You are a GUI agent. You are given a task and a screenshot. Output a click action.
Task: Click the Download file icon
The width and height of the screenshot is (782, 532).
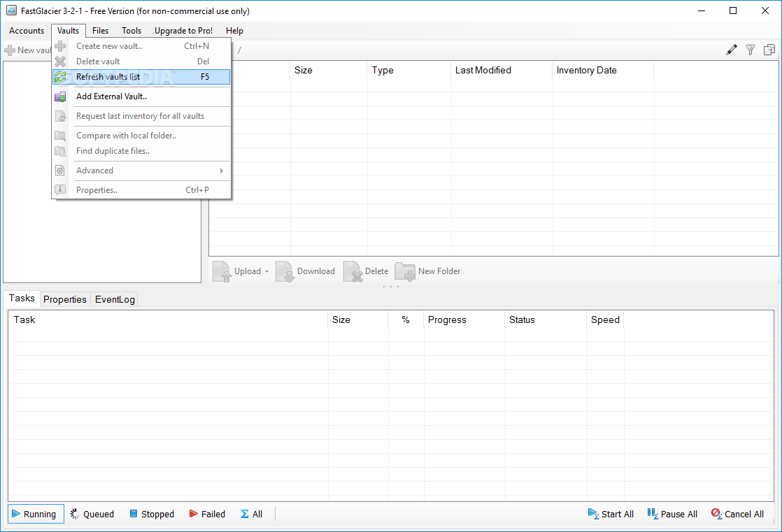point(285,272)
